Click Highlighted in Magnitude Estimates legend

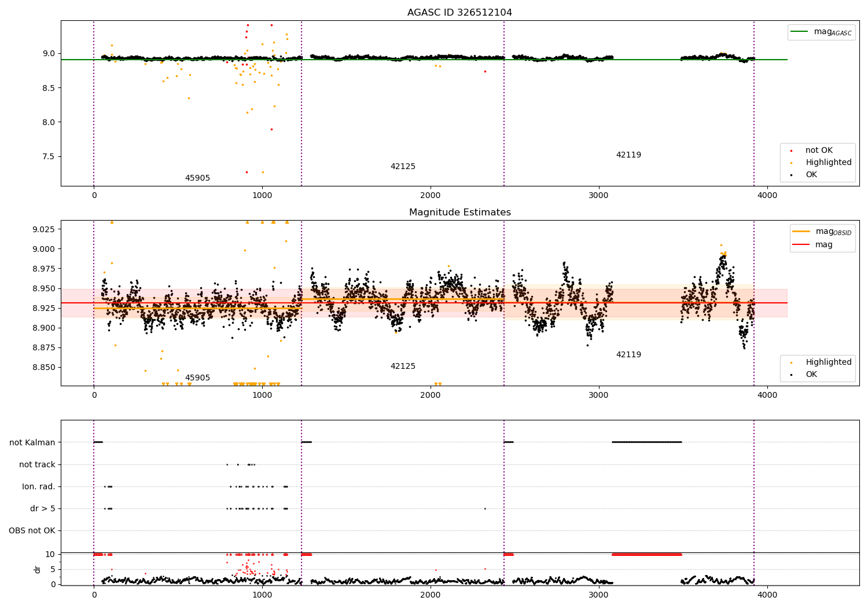click(829, 362)
